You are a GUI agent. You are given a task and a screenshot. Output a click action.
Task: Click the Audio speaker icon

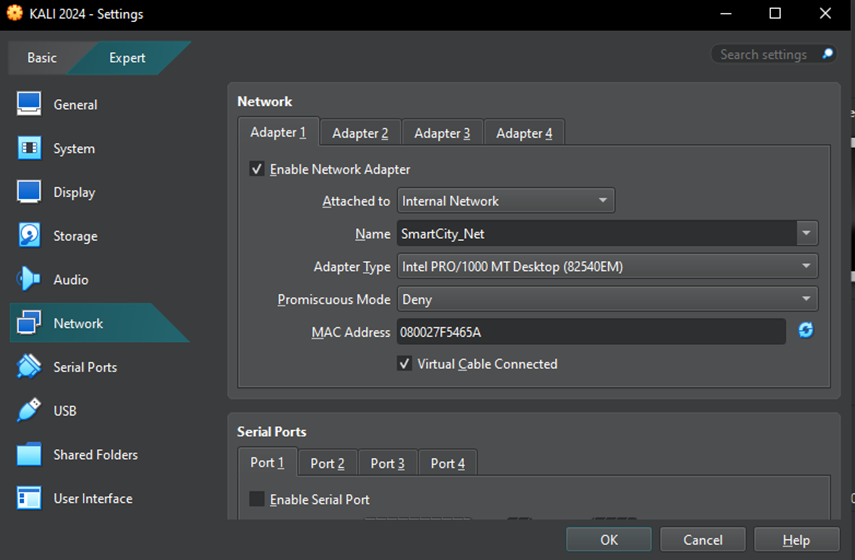coord(28,279)
